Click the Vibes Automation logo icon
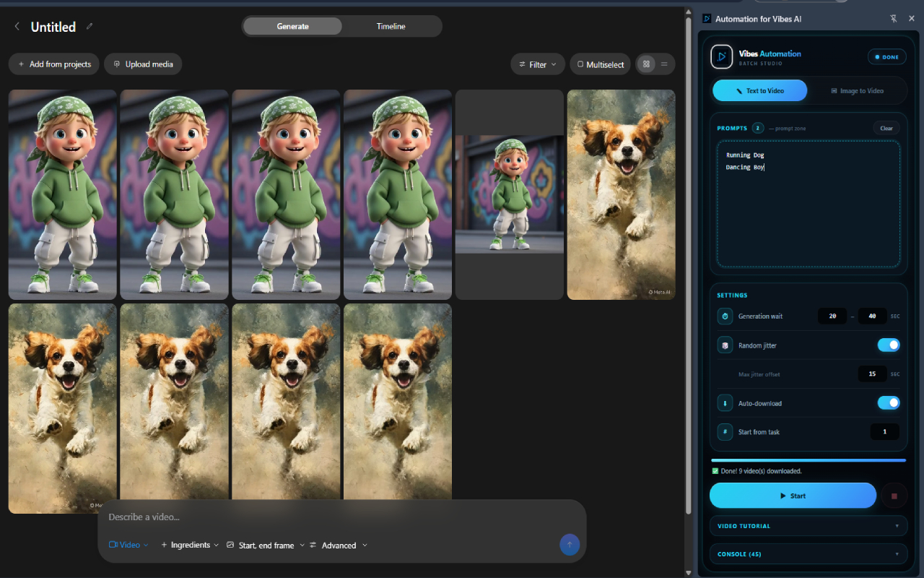The image size is (924, 578). (x=722, y=57)
